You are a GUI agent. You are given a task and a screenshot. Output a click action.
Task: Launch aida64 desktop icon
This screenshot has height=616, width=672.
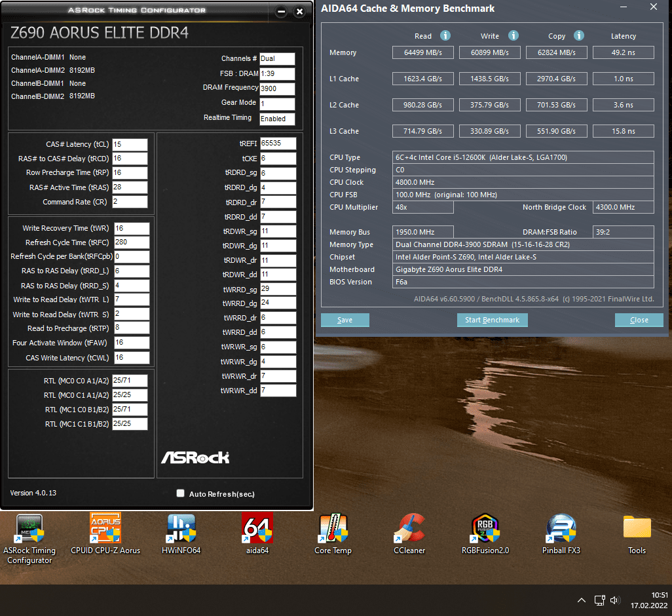click(257, 534)
